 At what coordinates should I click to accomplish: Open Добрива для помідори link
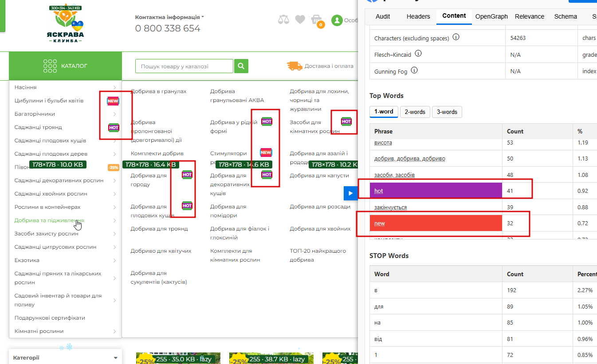click(x=228, y=211)
